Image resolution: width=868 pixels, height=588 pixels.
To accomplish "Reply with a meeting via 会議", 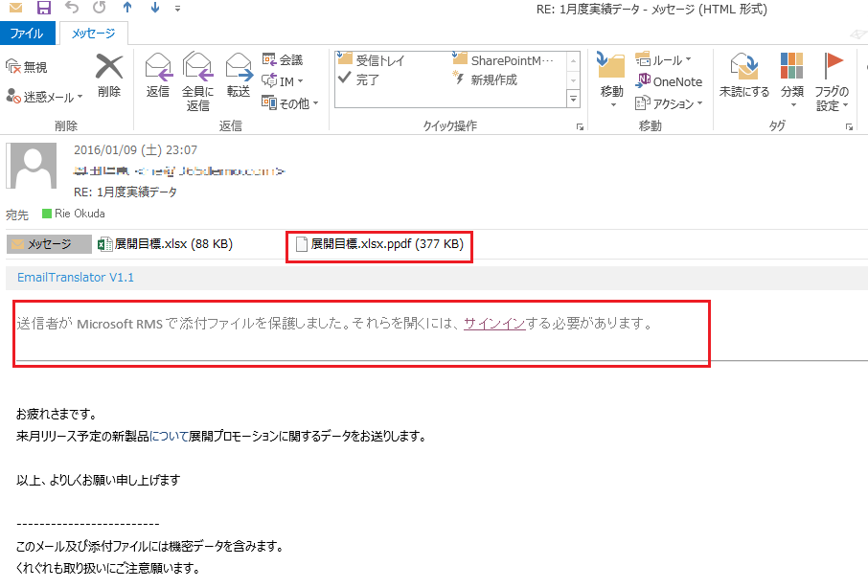I will tap(283, 59).
